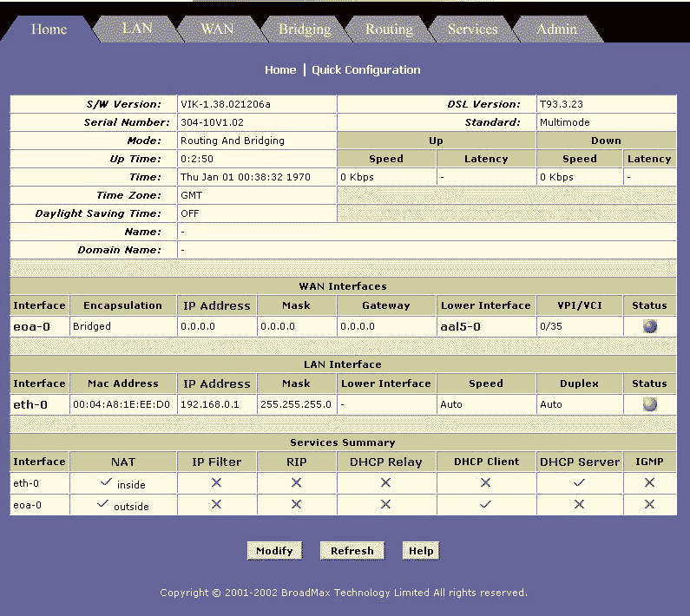690x616 pixels.
Task: Click the NAT check mark for eth-0
Action: [106, 482]
